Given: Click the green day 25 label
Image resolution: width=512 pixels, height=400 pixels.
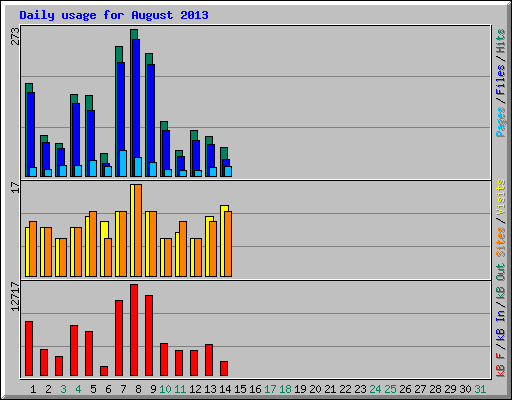Looking at the screenshot, I should 390,389.
